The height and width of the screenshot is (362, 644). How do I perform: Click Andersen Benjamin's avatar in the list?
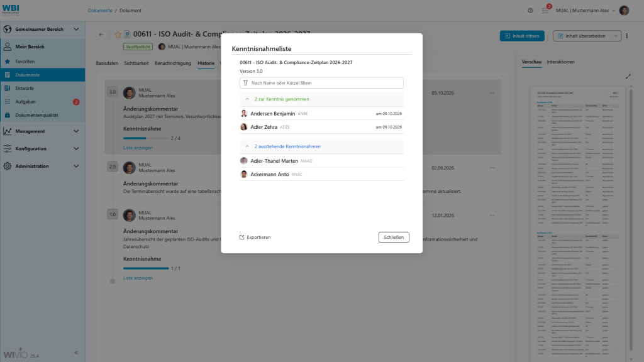pyautogui.click(x=244, y=114)
